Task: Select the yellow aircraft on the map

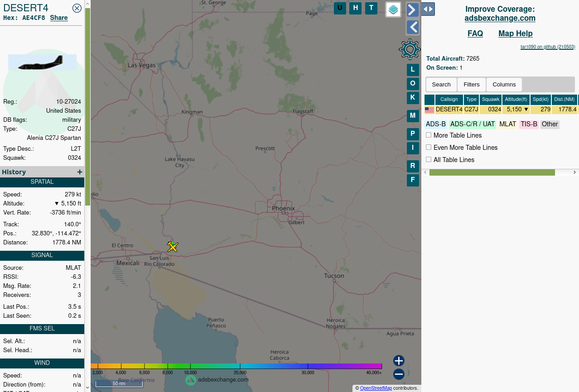Action: tap(173, 247)
